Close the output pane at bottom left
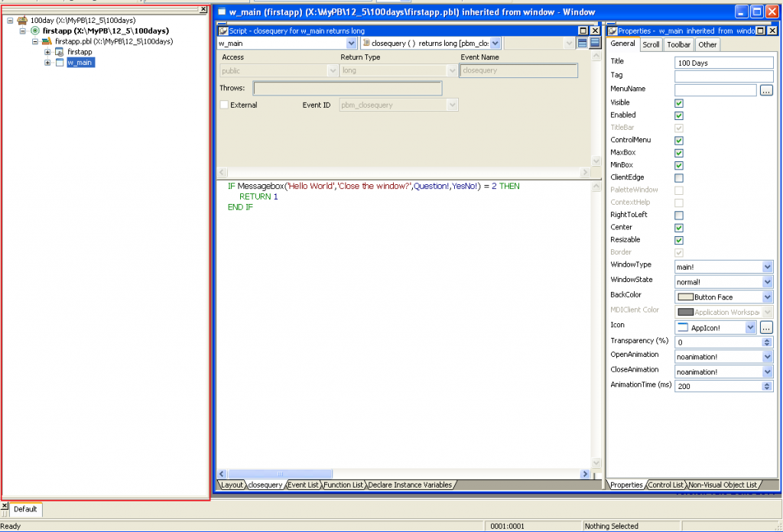Viewport: 783px width, 532px height. coord(5,505)
